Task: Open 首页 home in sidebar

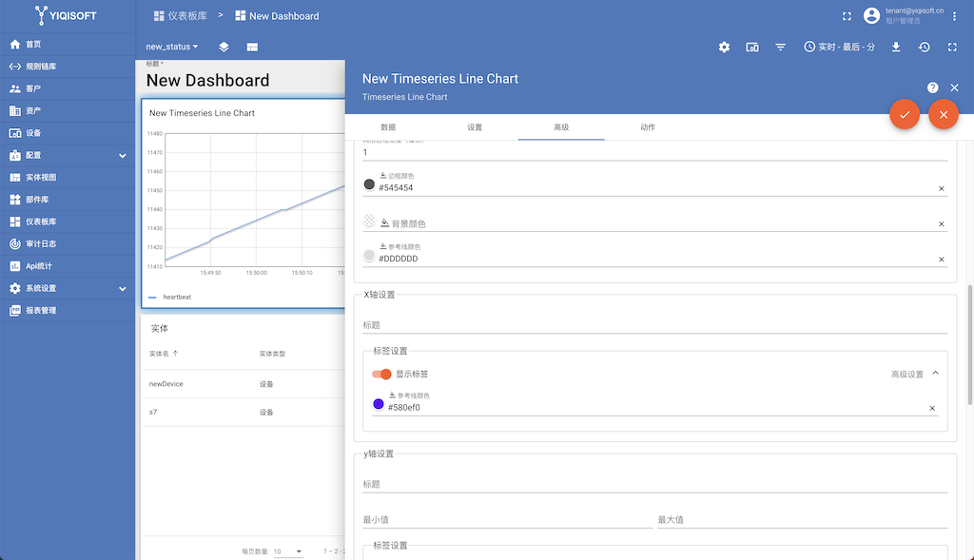Action: click(x=68, y=44)
